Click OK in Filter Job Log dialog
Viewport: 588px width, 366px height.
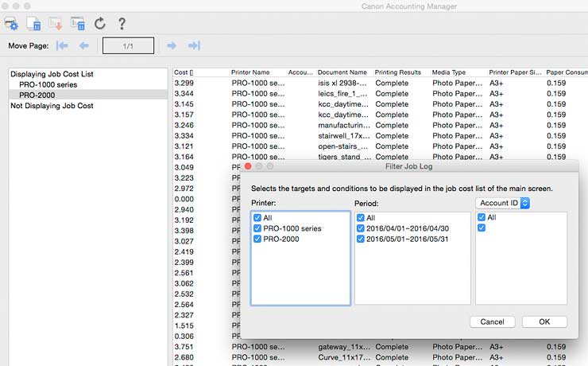[544, 321]
